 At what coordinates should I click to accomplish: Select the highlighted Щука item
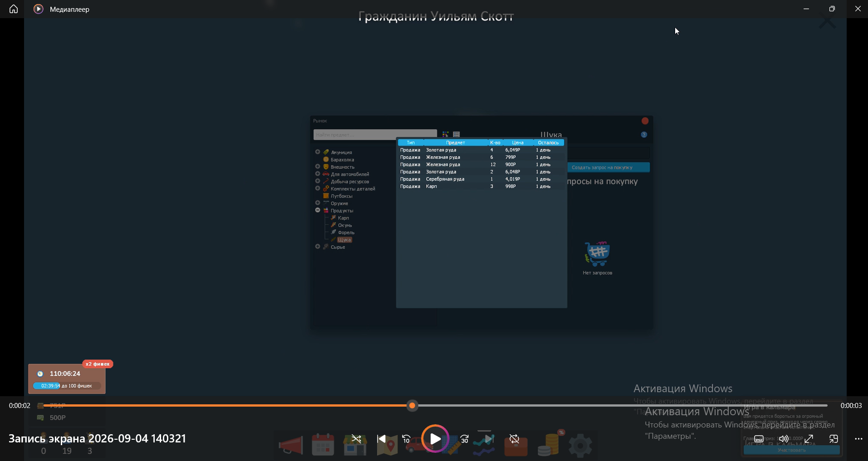click(x=344, y=240)
